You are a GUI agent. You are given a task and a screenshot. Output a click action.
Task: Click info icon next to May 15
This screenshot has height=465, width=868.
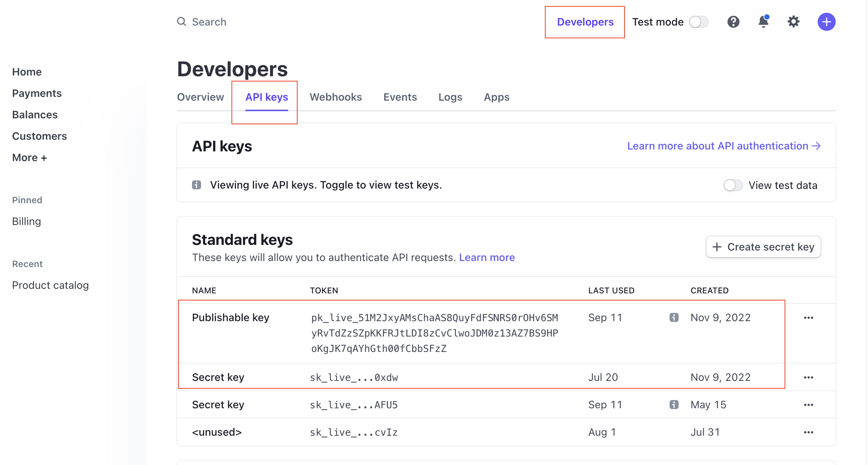tap(674, 405)
